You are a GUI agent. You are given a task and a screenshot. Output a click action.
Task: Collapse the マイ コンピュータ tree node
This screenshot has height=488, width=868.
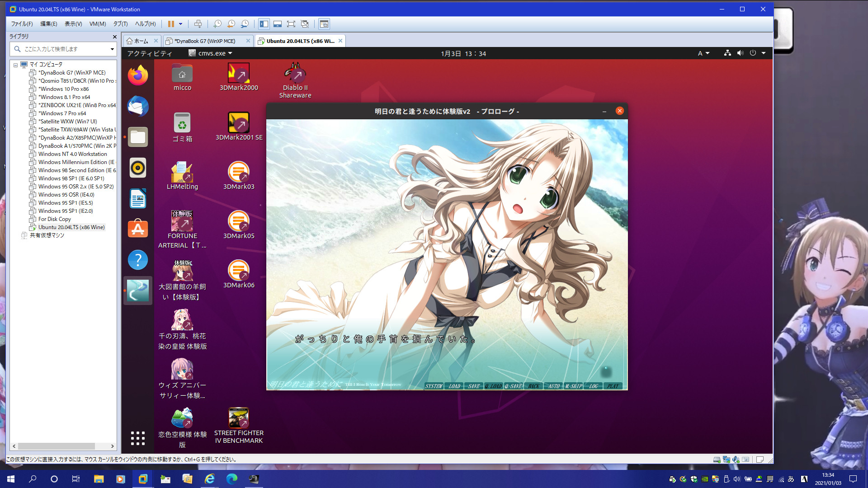point(15,65)
